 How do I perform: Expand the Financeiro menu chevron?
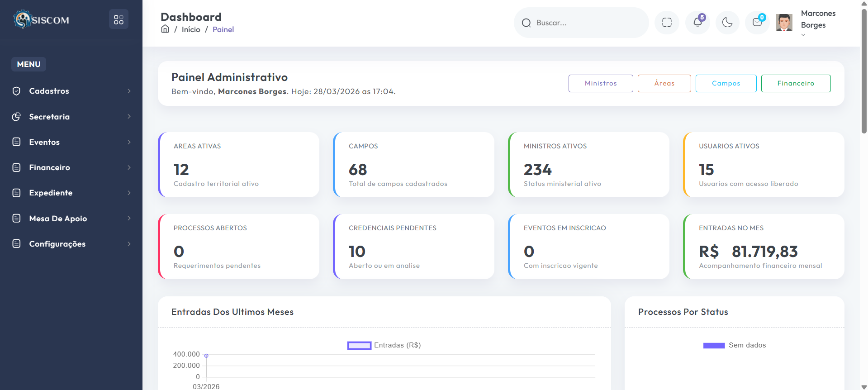(129, 167)
